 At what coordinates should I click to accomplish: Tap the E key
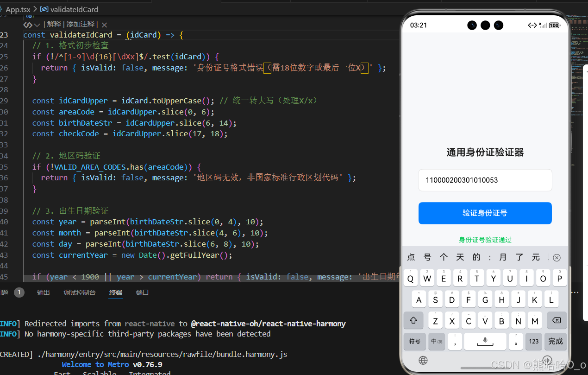(x=444, y=278)
